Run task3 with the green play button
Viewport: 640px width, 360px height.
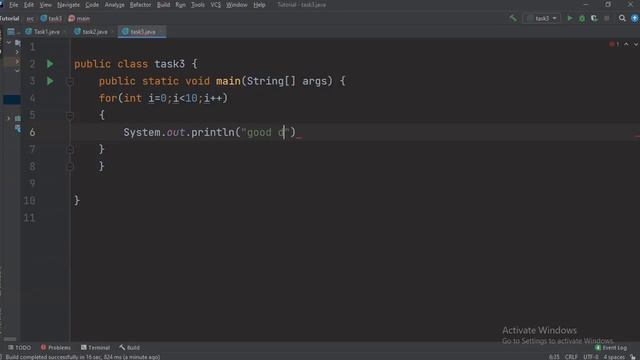click(x=570, y=18)
